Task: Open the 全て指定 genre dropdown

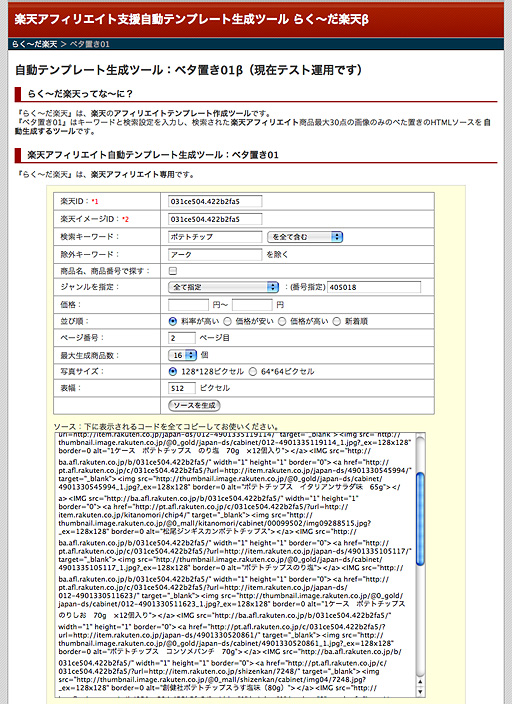Action: coord(223,287)
